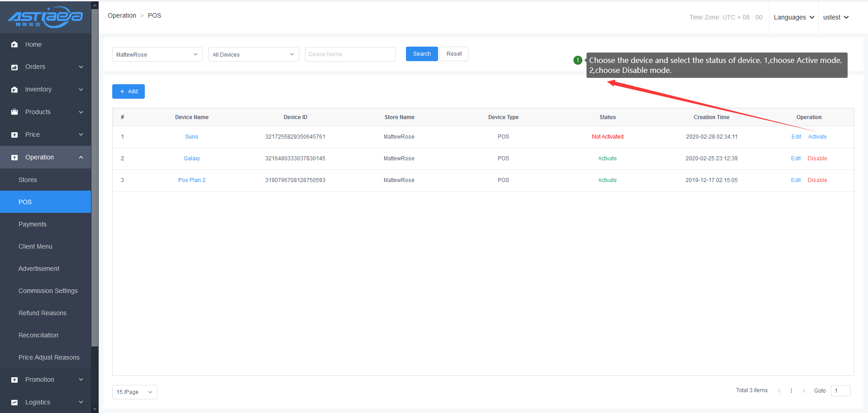
Task: Open the 15 /Page size dropdown
Action: pyautogui.click(x=134, y=392)
